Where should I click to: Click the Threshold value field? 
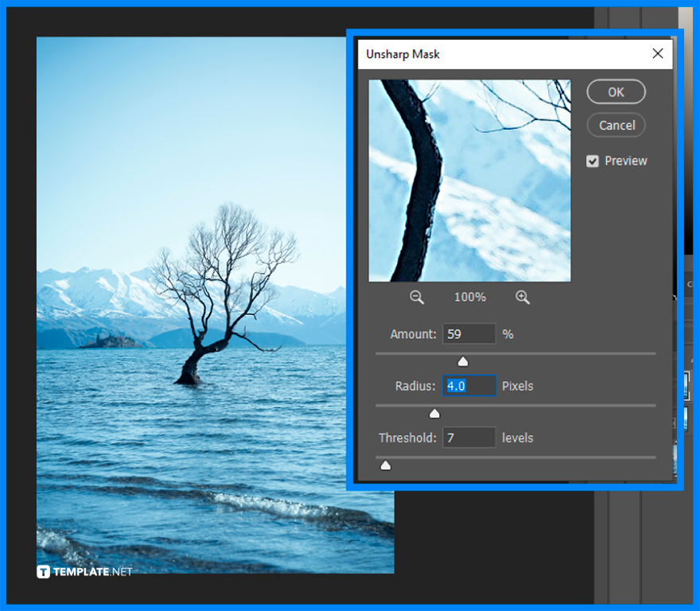tap(469, 438)
